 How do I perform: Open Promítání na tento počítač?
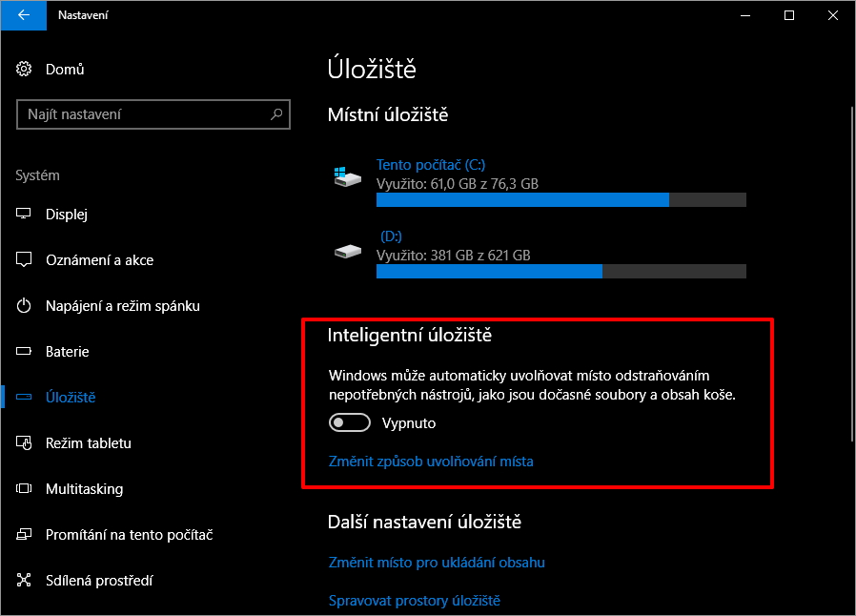tap(129, 535)
